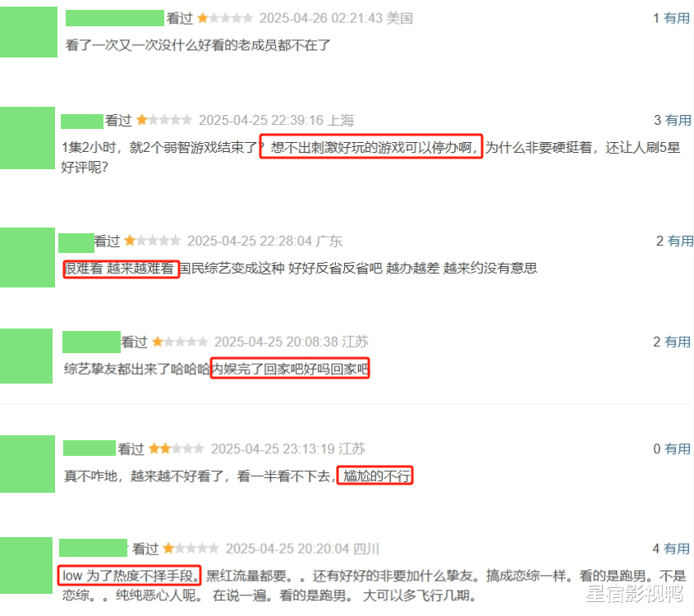This screenshot has width=694, height=616.
Task: Open the avatar of the 广东 reviewer
Action: [27, 258]
